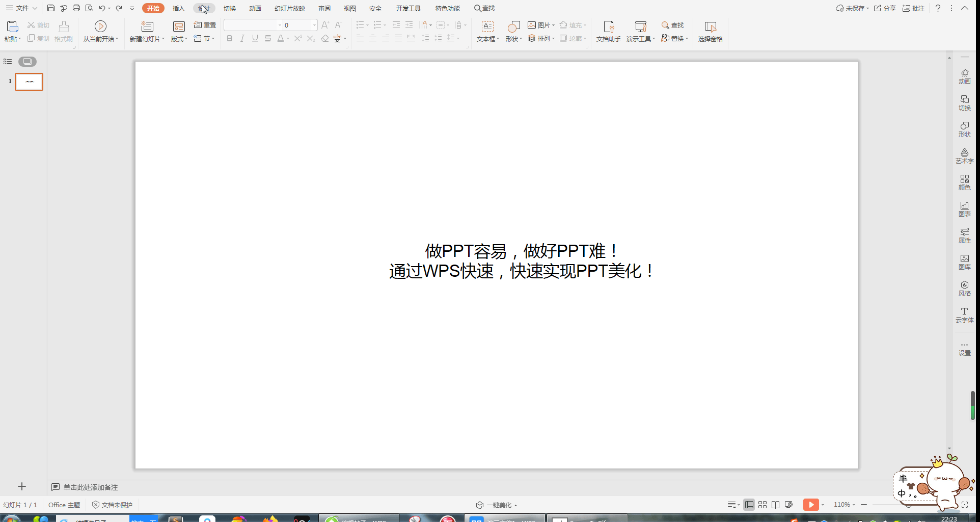The image size is (980, 522).
Task: Start slideshow from current slide (从当前开始) icon
Action: pyautogui.click(x=100, y=26)
